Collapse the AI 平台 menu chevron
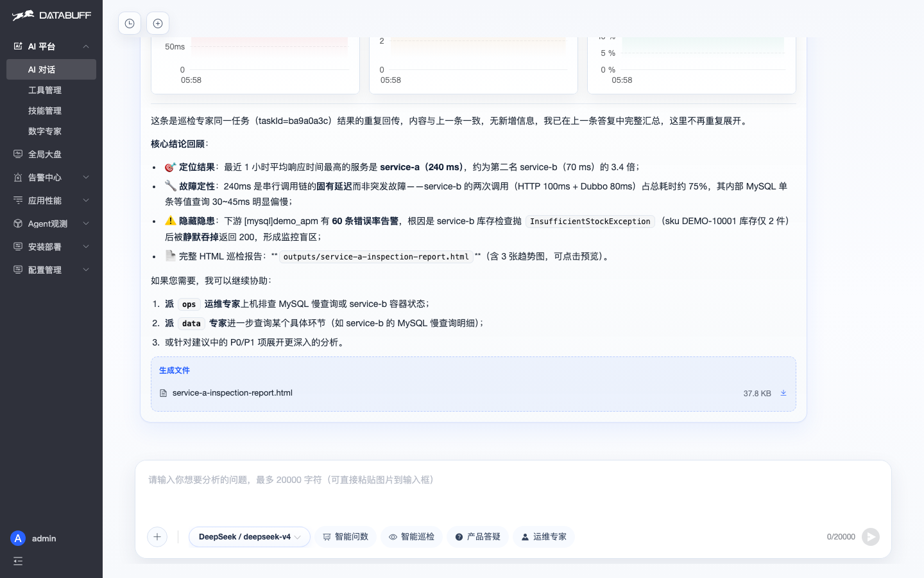This screenshot has height=578, width=924. tap(86, 46)
